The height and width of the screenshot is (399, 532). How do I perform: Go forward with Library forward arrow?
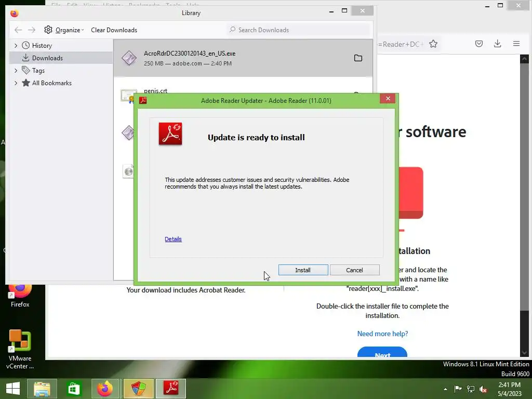32,30
